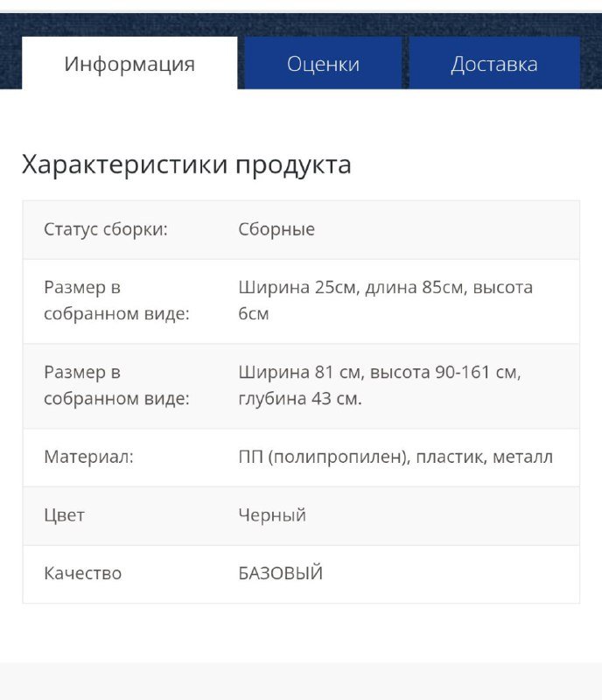Screen dimensions: 602x700
Task: Select the Информация tab
Action: tap(129, 63)
